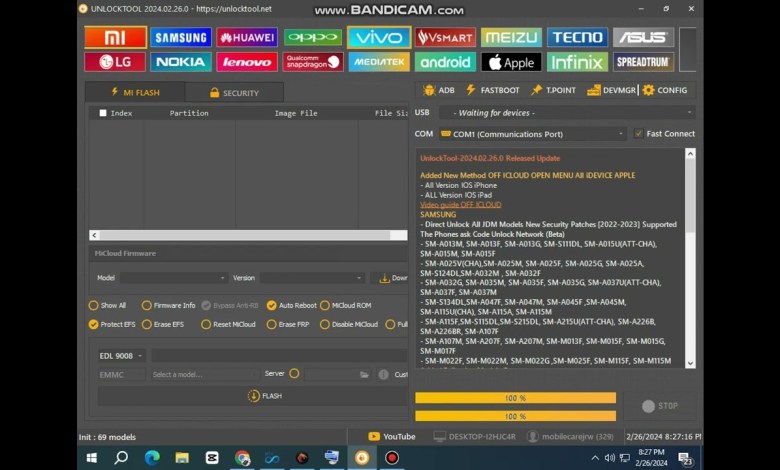Click the partition table horizontal scrollbar

pos(248,235)
